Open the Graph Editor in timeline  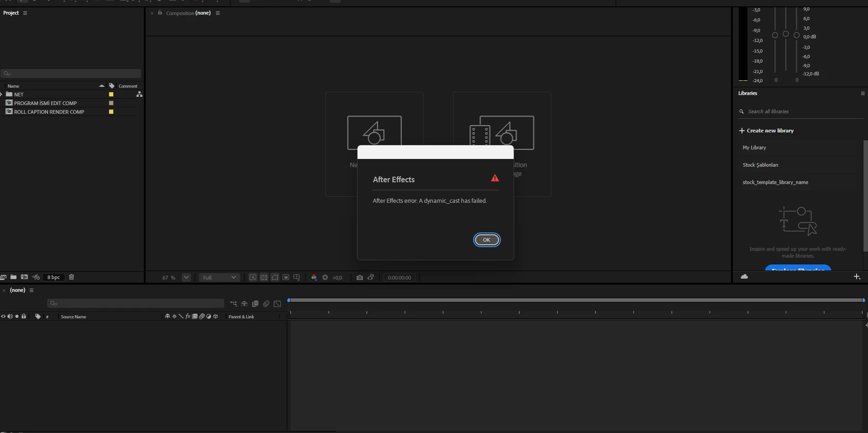coord(277,304)
